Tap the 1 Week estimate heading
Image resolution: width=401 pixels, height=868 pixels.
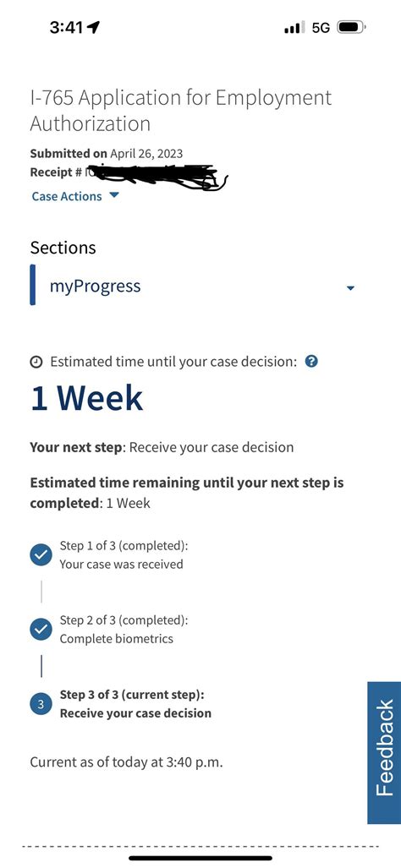coord(86,399)
